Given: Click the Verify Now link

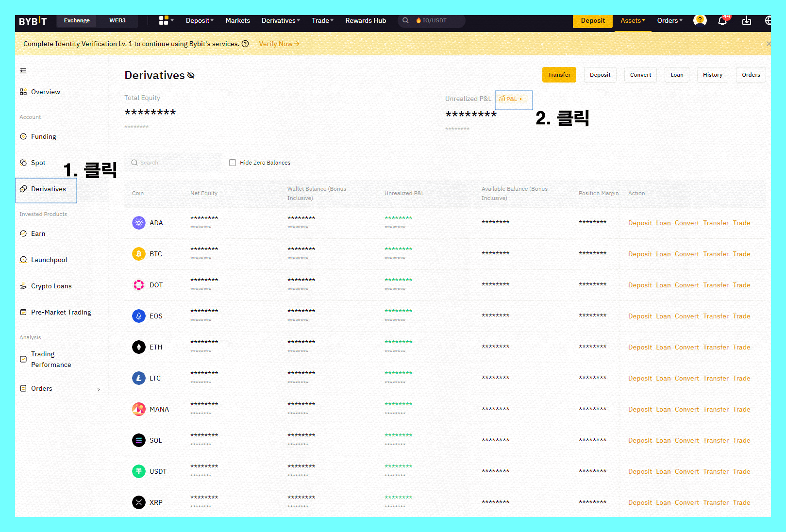Looking at the screenshot, I should tap(279, 44).
